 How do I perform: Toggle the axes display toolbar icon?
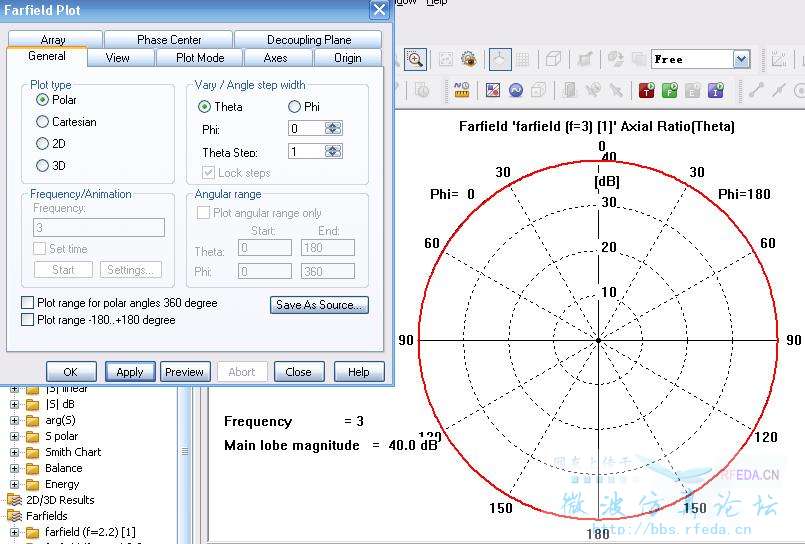[499, 60]
